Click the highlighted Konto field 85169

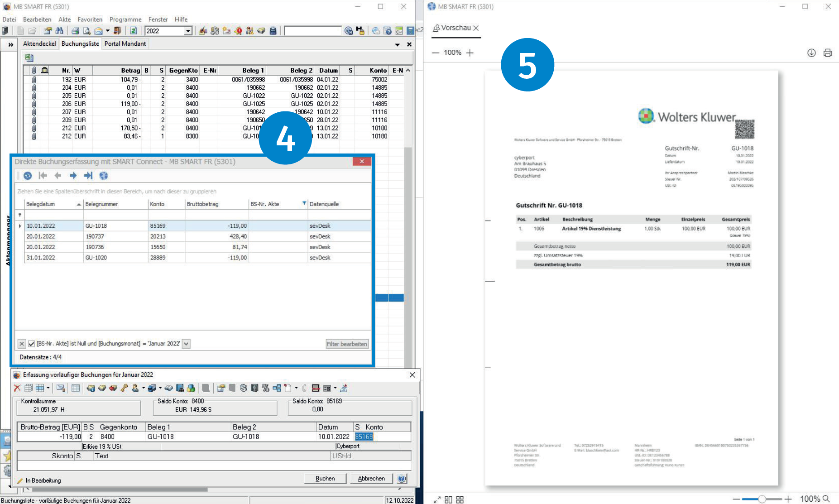(364, 437)
